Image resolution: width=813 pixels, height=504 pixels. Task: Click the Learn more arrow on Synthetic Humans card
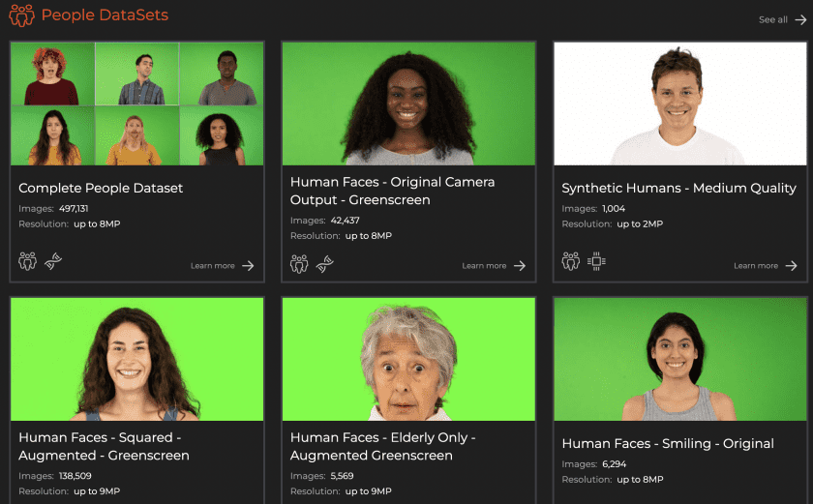click(x=792, y=266)
